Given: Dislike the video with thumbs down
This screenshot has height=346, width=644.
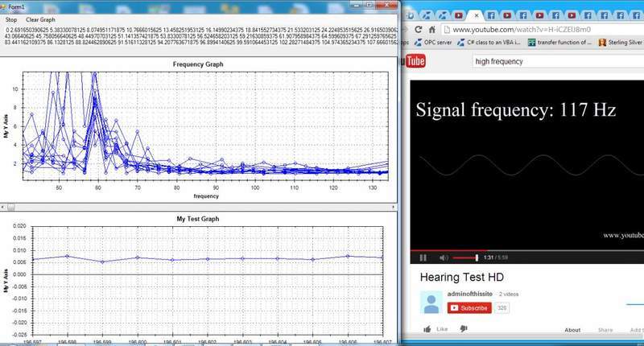Looking at the screenshot, I should [x=464, y=329].
